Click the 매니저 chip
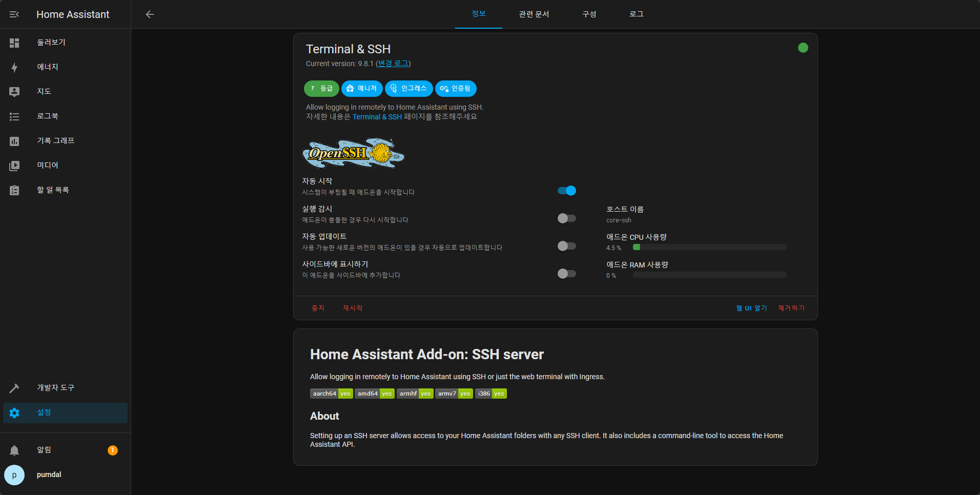Image resolution: width=980 pixels, height=495 pixels. [x=362, y=89]
